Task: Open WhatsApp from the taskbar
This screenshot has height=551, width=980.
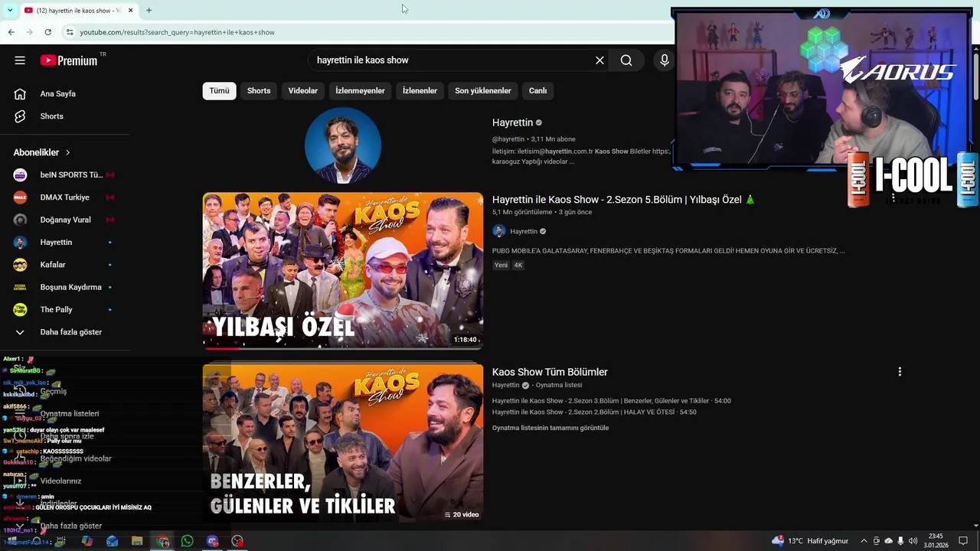Action: point(188,541)
